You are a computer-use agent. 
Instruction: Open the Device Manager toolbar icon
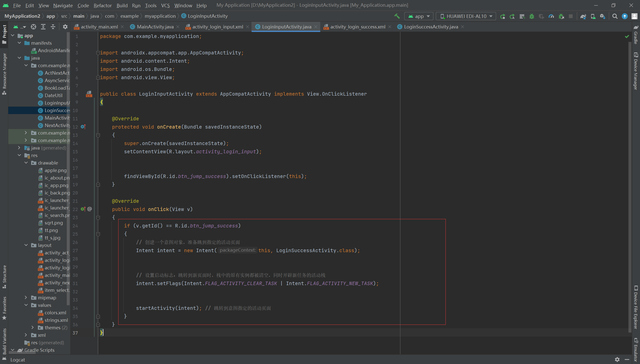593,16
